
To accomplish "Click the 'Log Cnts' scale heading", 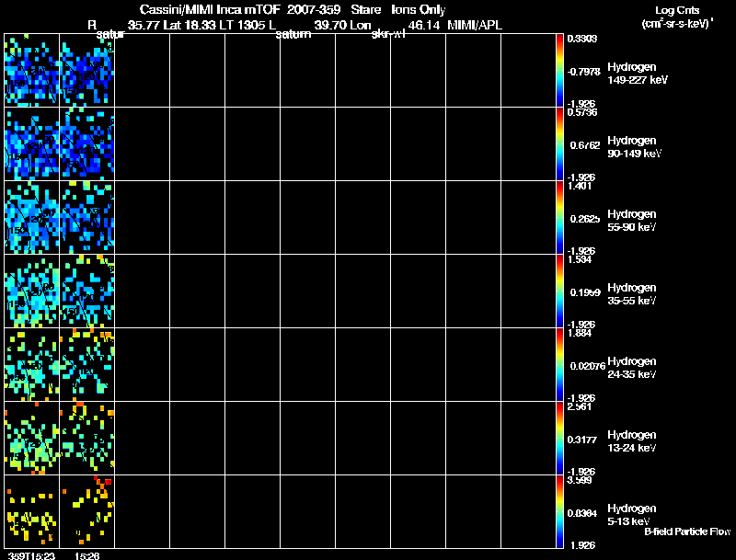I will click(x=677, y=10).
